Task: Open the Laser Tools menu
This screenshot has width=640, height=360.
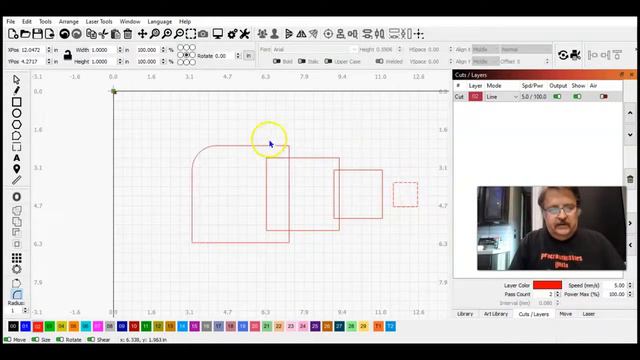Action: tap(99, 22)
